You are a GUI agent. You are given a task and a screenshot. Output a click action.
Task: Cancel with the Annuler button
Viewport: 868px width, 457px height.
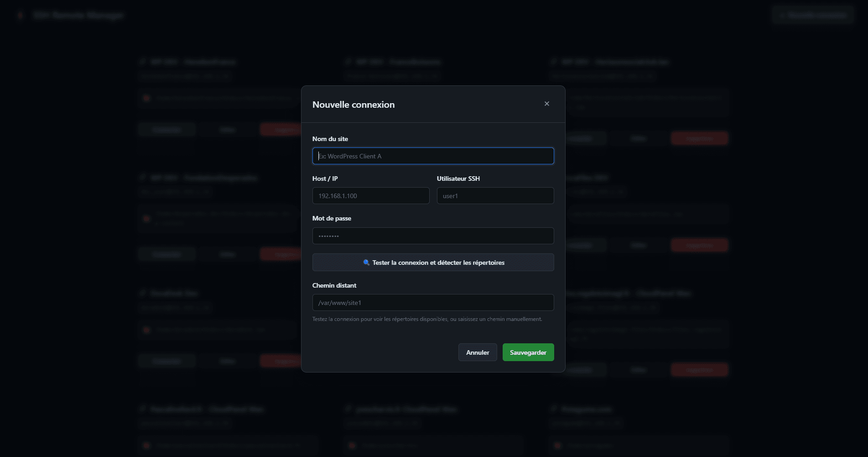[477, 352]
